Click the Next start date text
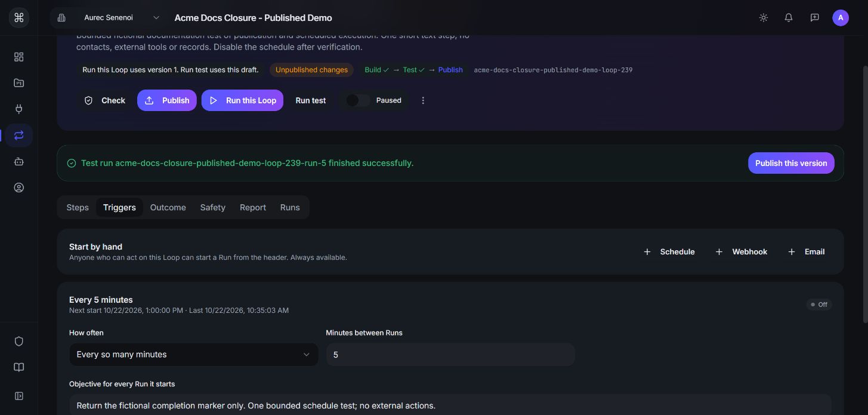The width and height of the screenshot is (868, 415). [126, 311]
